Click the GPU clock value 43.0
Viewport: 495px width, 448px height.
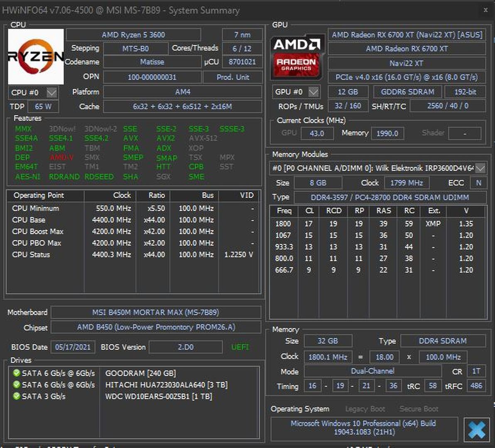click(317, 133)
